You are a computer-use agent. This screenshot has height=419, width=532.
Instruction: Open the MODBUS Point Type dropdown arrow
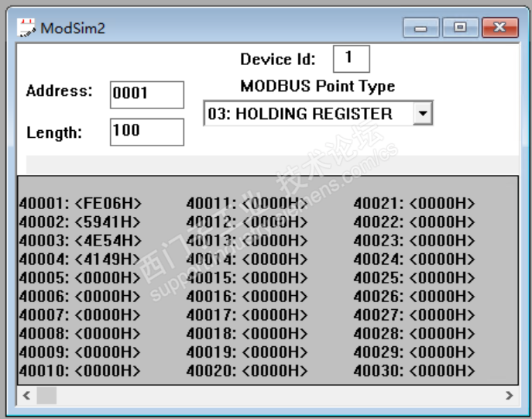(423, 113)
